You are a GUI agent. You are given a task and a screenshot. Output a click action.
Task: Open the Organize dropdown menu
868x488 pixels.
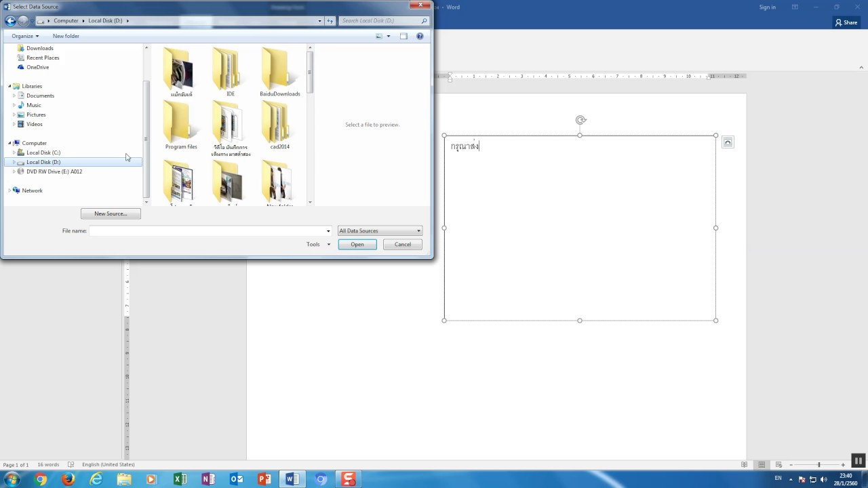pyautogui.click(x=25, y=36)
